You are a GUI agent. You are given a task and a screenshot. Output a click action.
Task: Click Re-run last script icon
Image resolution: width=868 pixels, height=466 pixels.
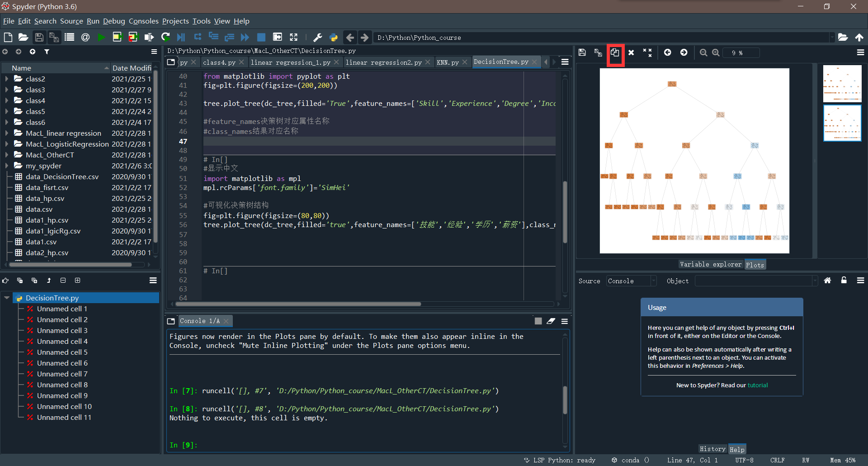point(165,37)
